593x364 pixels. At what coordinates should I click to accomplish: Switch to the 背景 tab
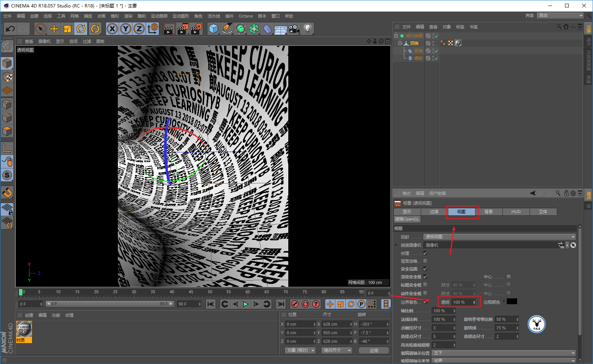[489, 212]
